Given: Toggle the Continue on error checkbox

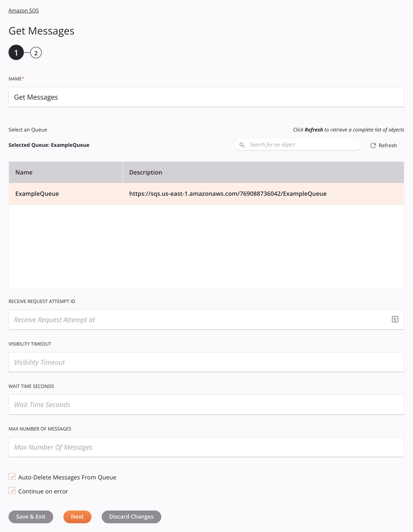Looking at the screenshot, I should coord(12,491).
